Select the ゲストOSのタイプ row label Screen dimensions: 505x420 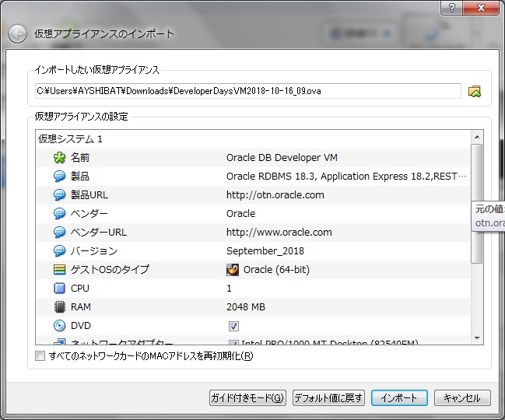pos(110,270)
